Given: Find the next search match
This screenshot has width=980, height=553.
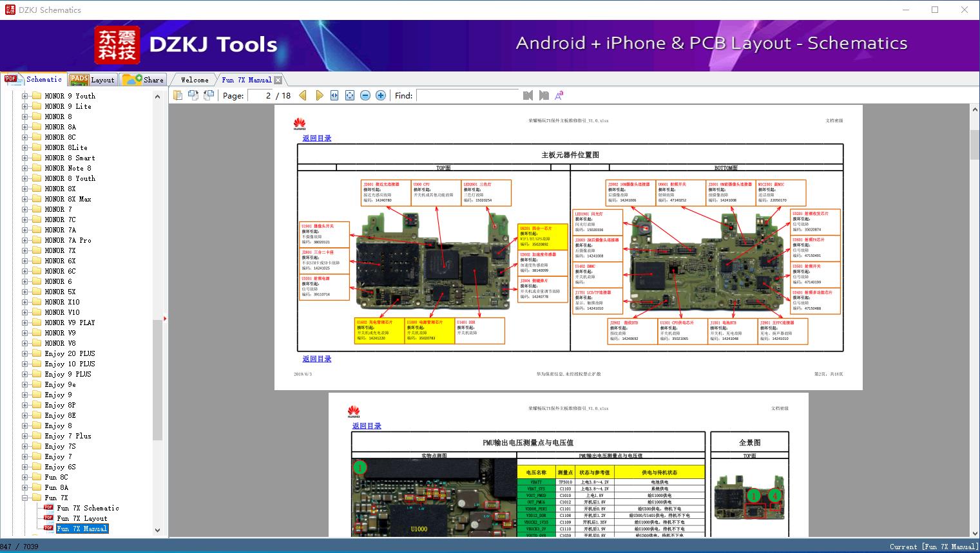Looking at the screenshot, I should 544,95.
